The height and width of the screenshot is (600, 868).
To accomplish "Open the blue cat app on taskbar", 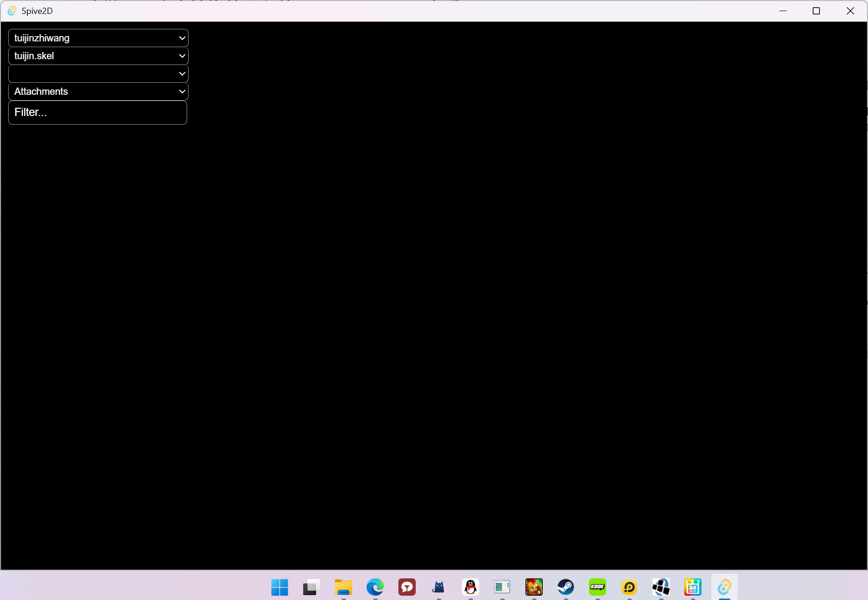I will [x=439, y=587].
